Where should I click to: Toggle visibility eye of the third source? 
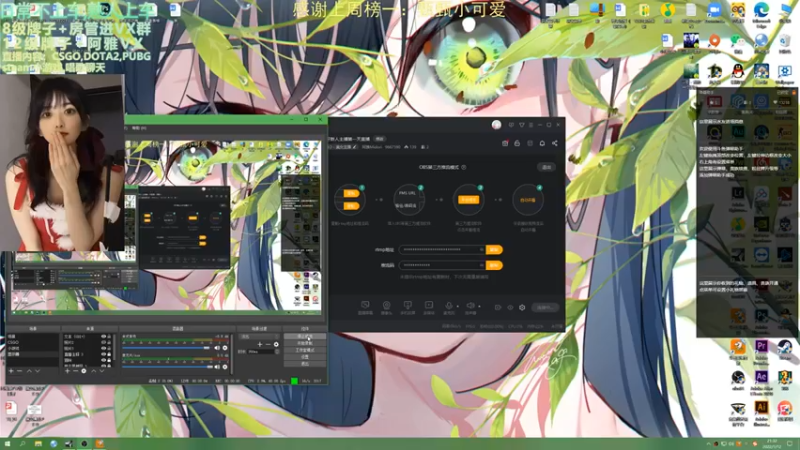(x=103, y=348)
